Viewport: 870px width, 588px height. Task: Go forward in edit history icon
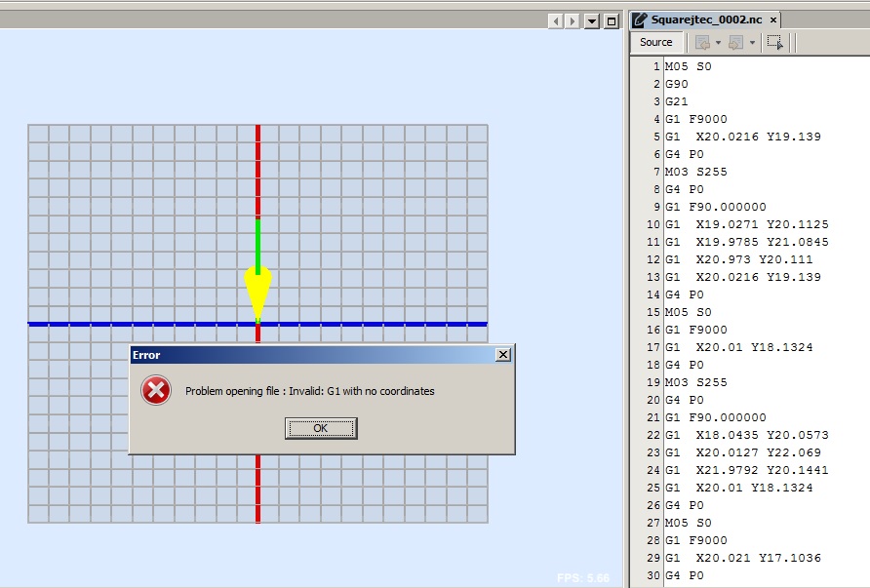735,42
